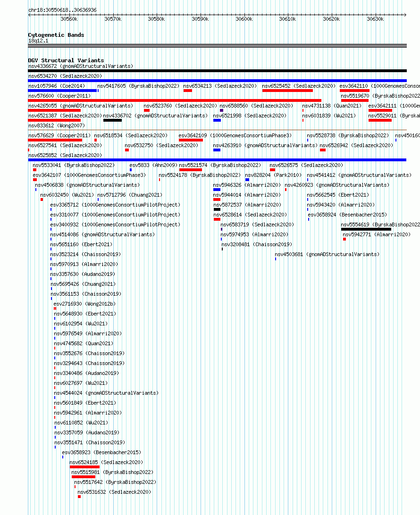Click nsv4506838 gnomAD label
This screenshot has height=515, width=420.
click(x=87, y=184)
